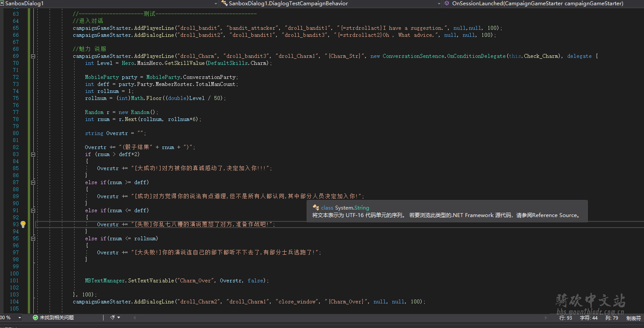Click the MBTextManager class name
The height and width of the screenshot is (328, 644).
click(x=105, y=281)
